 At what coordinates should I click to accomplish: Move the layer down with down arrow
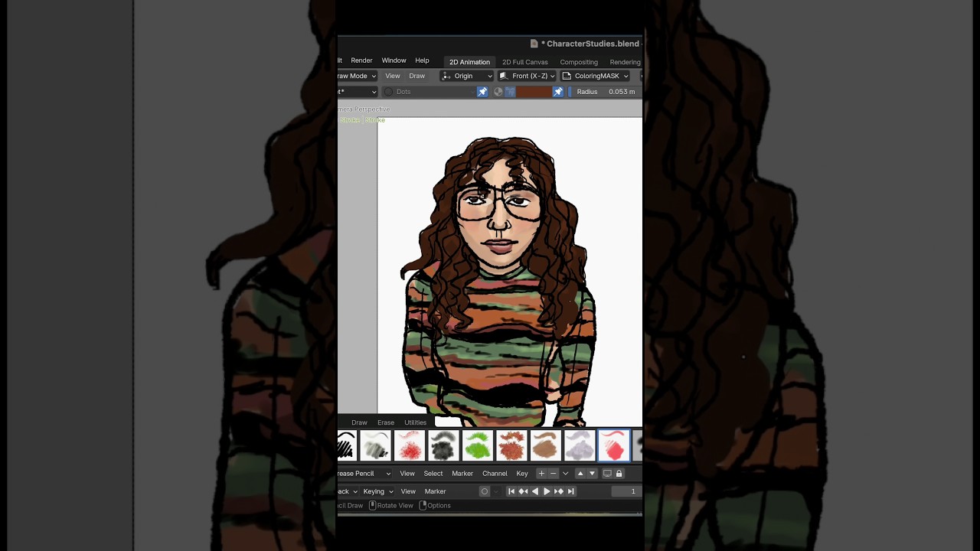[x=592, y=474]
